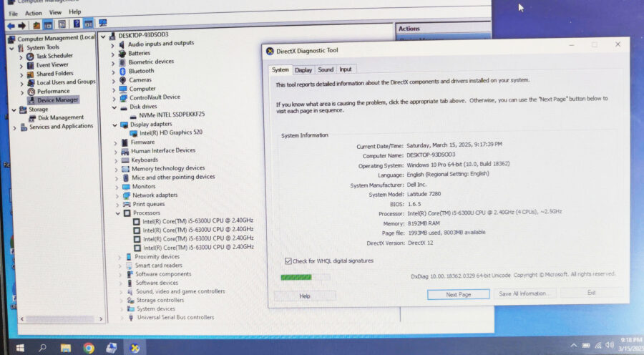Image resolution: width=644 pixels, height=355 pixels.
Task: Select the Monitors device icon
Action: (126, 187)
